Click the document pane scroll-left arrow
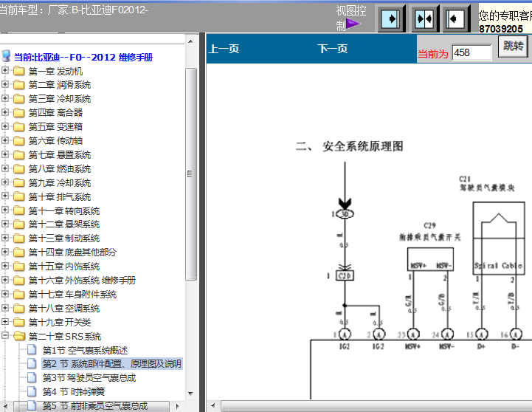532x412 pixels. pyautogui.click(x=213, y=405)
